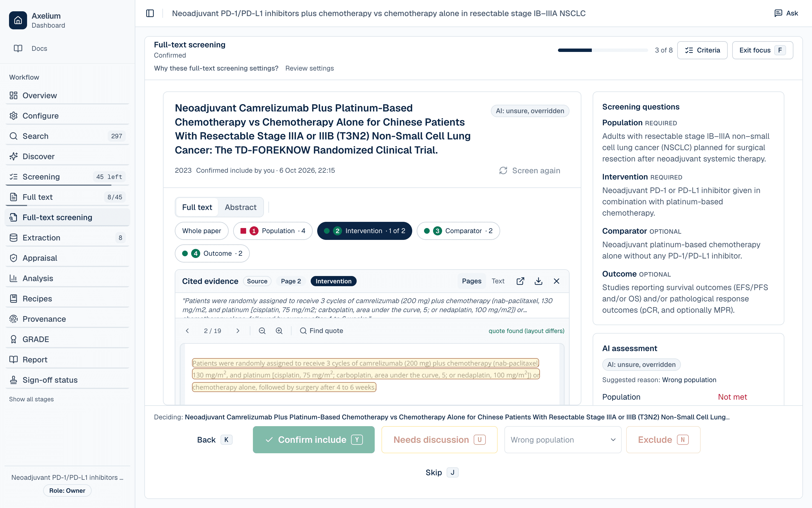812x508 pixels.
Task: Switch evidence view to Text
Action: (498, 281)
